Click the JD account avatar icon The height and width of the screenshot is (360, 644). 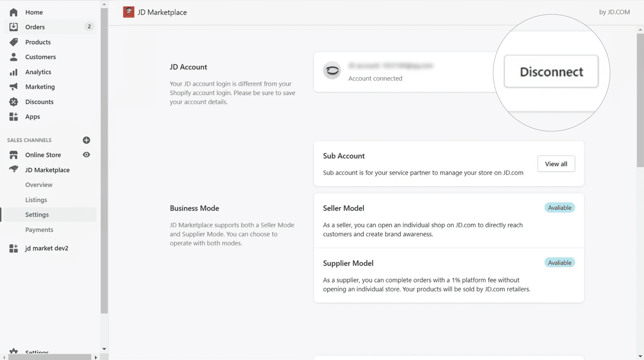(x=332, y=70)
